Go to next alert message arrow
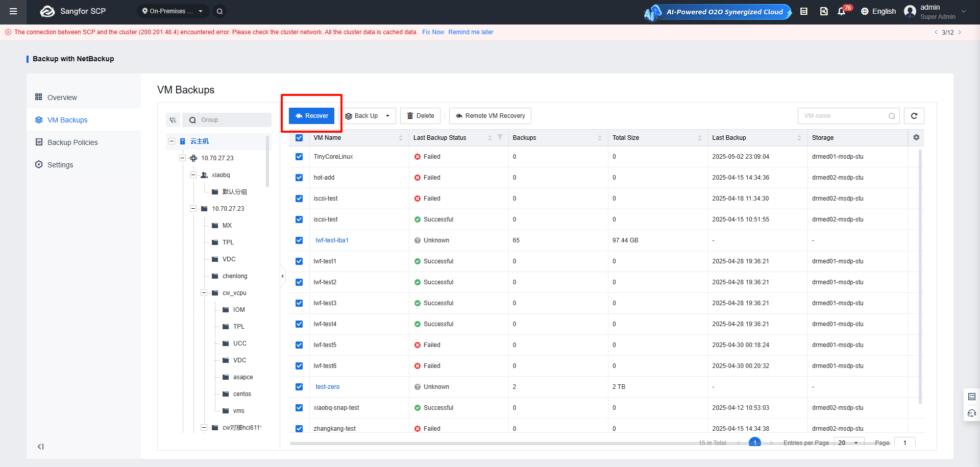The width and height of the screenshot is (980, 467). point(960,32)
